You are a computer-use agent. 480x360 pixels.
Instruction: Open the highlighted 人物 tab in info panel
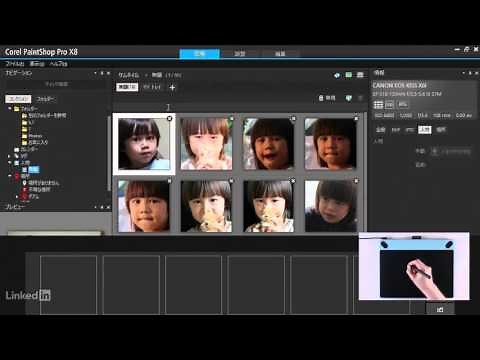pos(425,130)
